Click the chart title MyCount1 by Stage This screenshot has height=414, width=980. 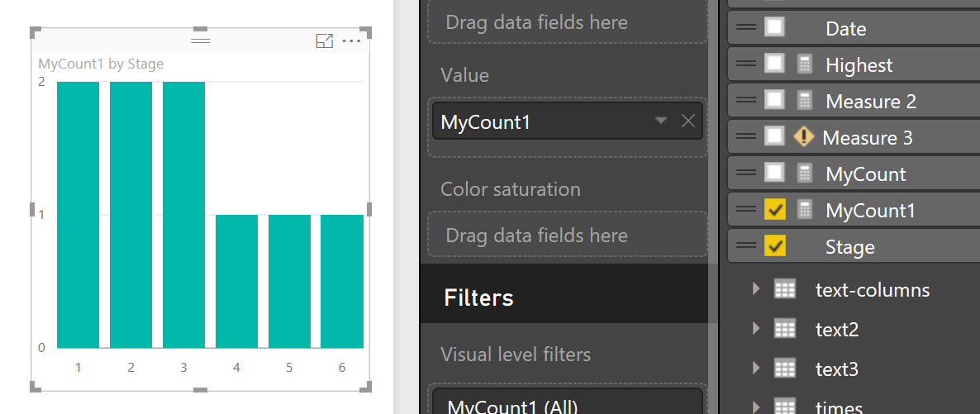pos(101,64)
